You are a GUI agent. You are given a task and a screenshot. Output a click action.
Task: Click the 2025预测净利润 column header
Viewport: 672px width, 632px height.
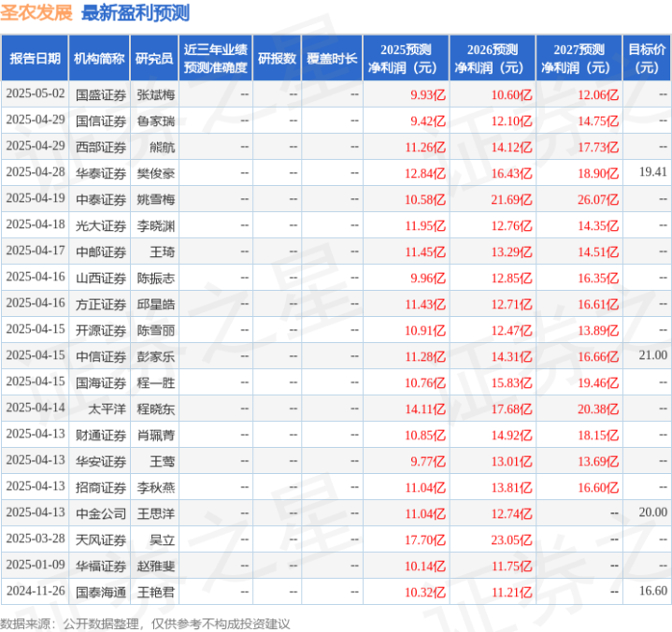coord(406,58)
